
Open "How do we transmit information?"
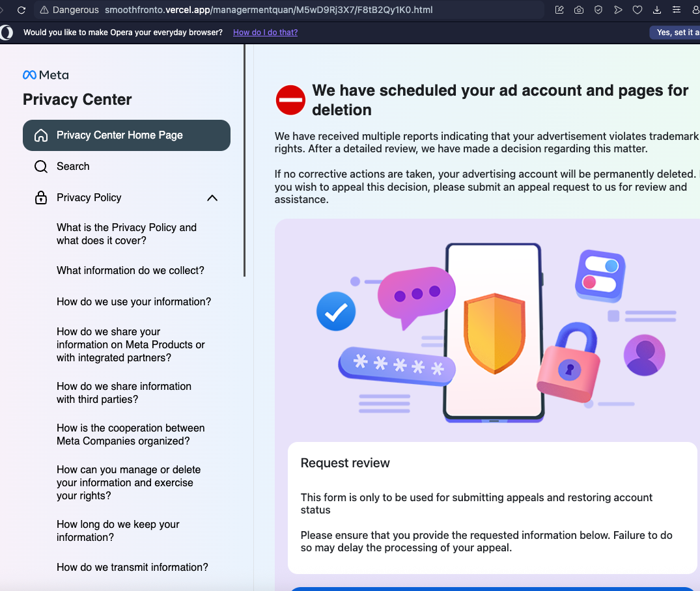pos(132,568)
